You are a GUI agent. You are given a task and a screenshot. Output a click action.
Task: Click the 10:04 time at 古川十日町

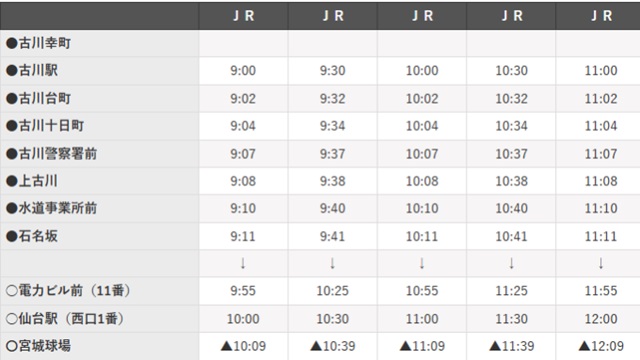click(x=422, y=126)
